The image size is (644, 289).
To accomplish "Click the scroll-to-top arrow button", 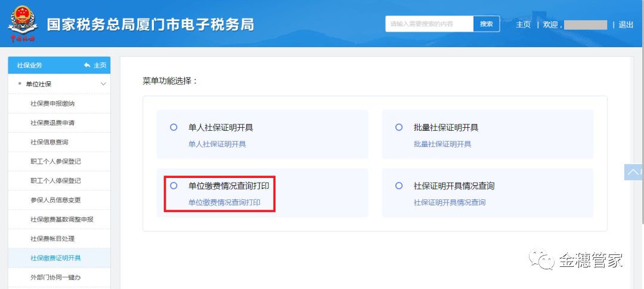I will [x=633, y=172].
